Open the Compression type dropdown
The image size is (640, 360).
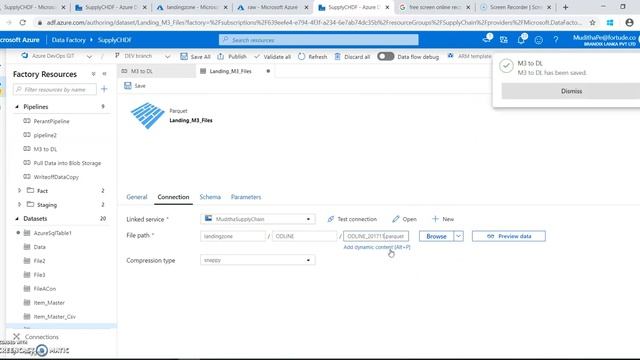pos(258,260)
